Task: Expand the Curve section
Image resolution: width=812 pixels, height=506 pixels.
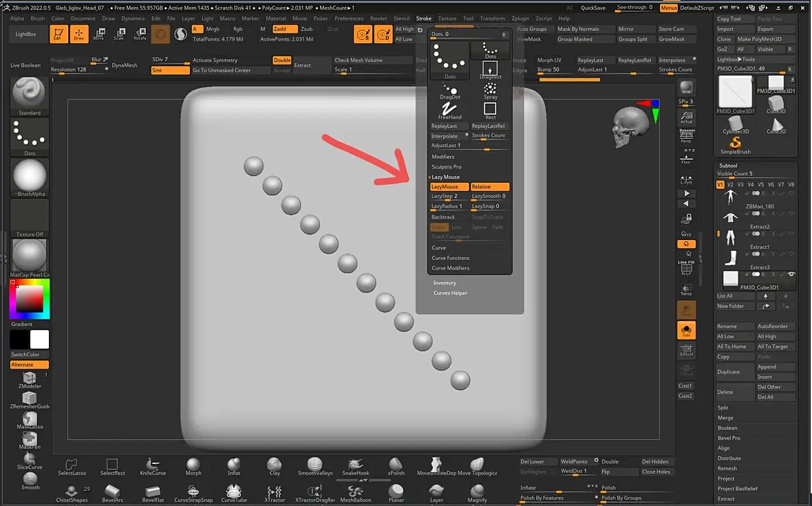Action: tap(438, 247)
